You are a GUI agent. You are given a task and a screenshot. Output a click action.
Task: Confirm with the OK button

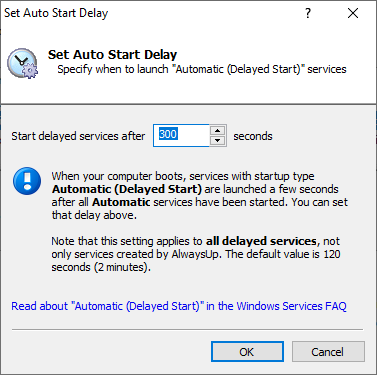click(247, 351)
